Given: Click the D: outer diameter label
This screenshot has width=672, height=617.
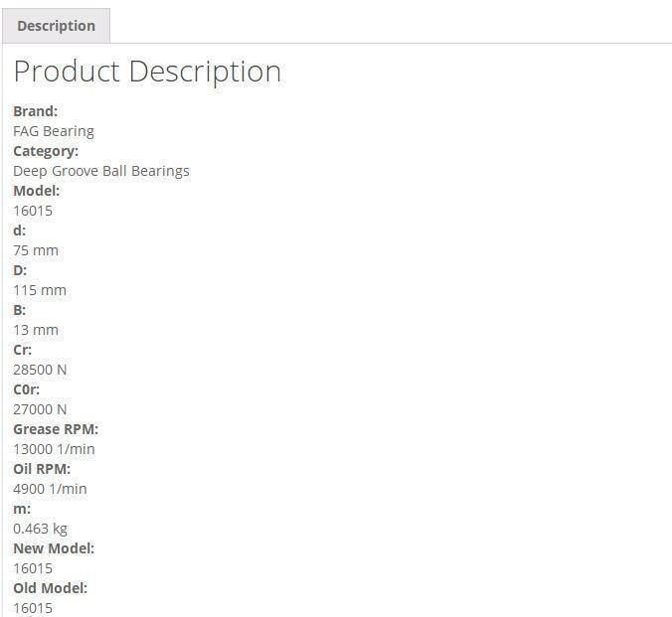Looking at the screenshot, I should [x=20, y=270].
